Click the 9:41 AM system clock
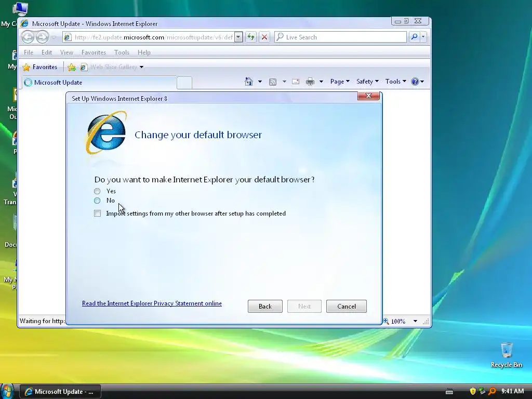The width and height of the screenshot is (532, 399). (512, 391)
